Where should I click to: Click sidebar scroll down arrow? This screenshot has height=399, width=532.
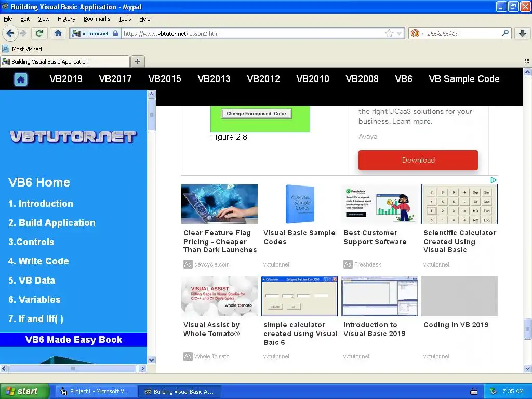[152, 360]
